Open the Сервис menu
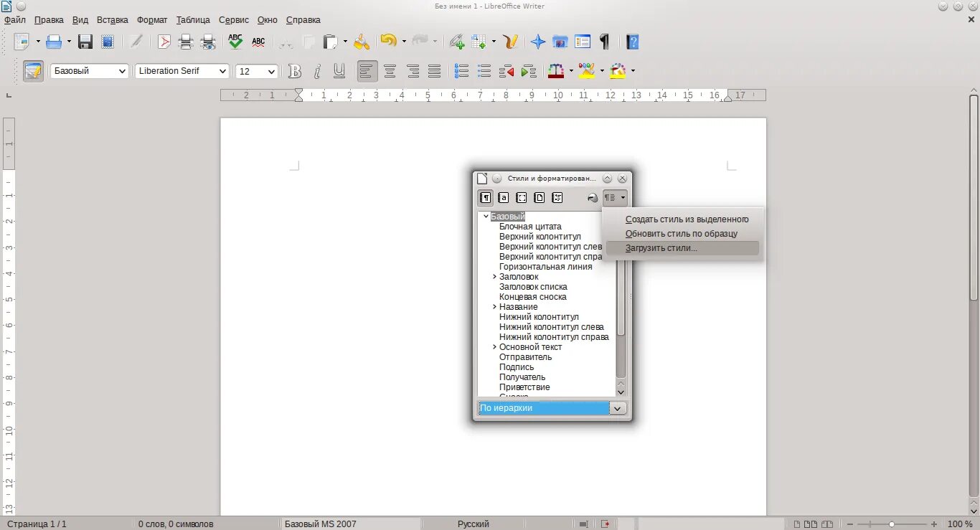The width and height of the screenshot is (980, 530). coord(234,20)
